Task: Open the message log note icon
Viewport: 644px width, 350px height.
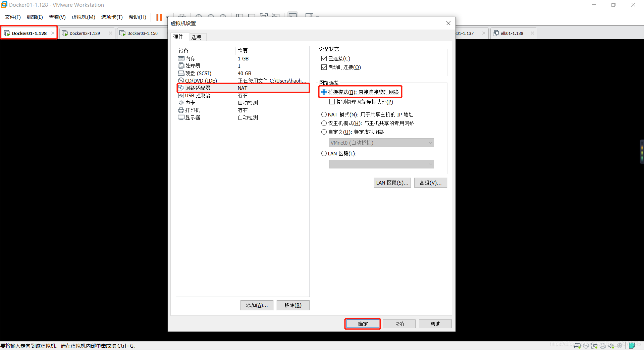Action: (632, 346)
